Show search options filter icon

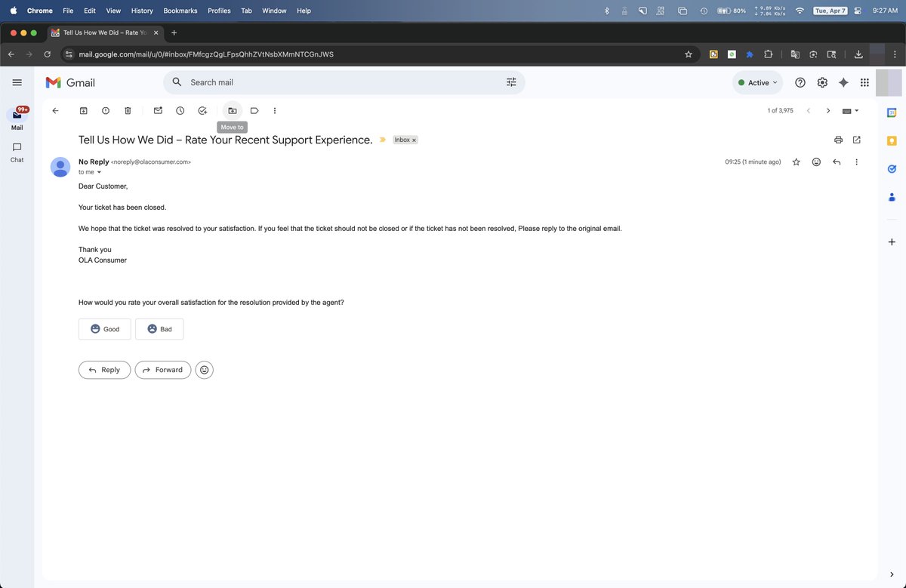pyautogui.click(x=511, y=82)
